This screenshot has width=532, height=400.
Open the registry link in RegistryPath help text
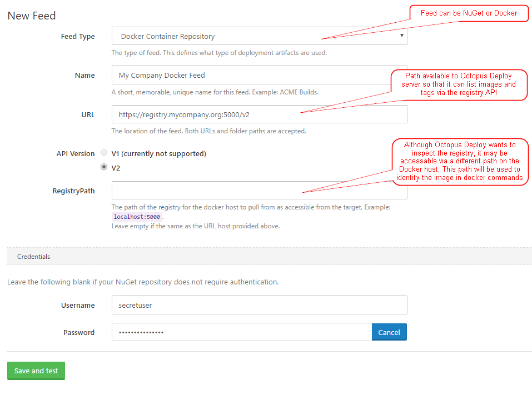[169, 207]
